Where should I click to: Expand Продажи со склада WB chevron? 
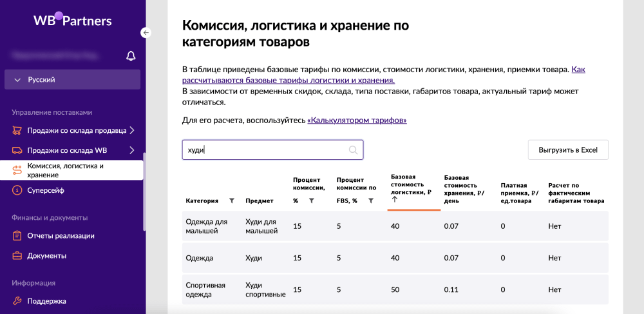click(132, 150)
